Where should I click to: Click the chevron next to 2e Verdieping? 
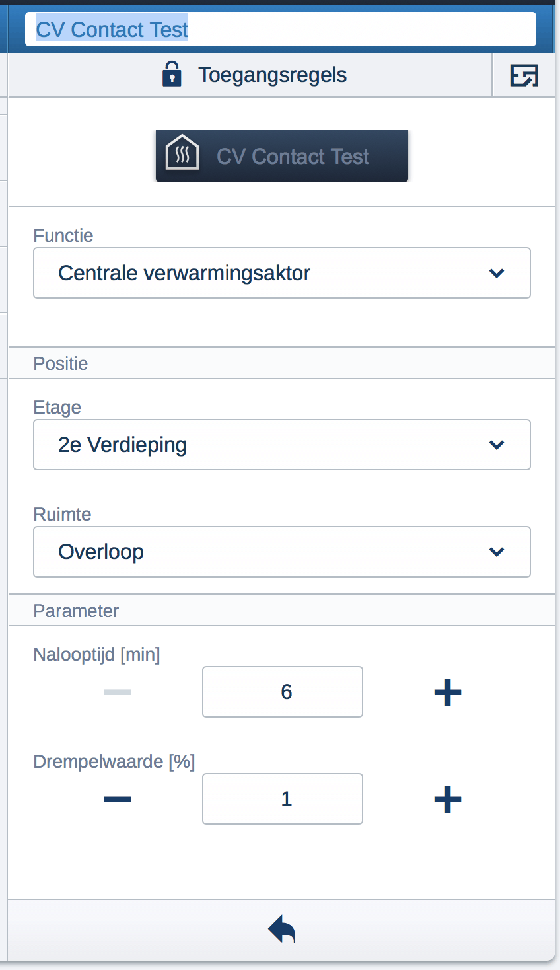click(x=497, y=445)
